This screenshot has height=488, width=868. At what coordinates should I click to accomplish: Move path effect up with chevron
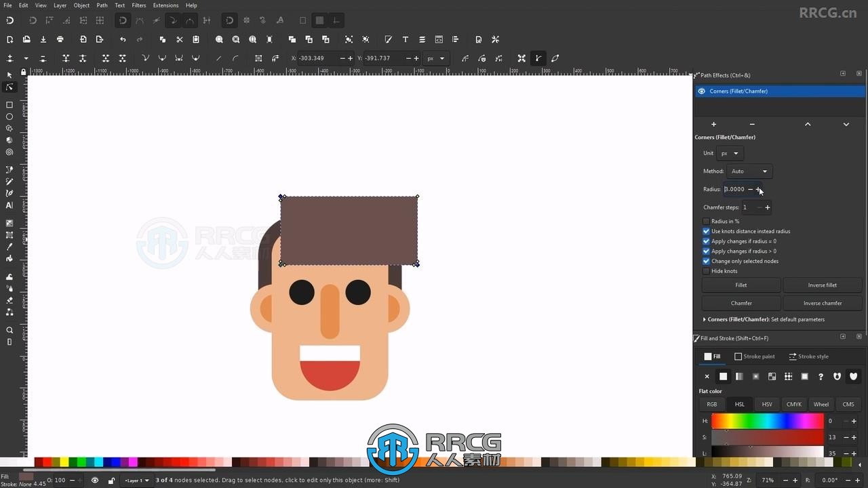[808, 124]
